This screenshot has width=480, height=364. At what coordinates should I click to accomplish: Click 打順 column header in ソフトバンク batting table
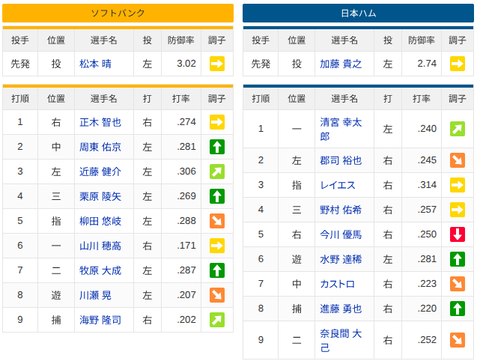tap(20, 99)
